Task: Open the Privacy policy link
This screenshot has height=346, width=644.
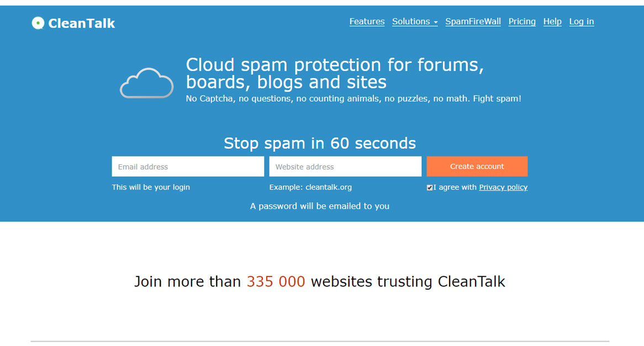Action: click(503, 187)
